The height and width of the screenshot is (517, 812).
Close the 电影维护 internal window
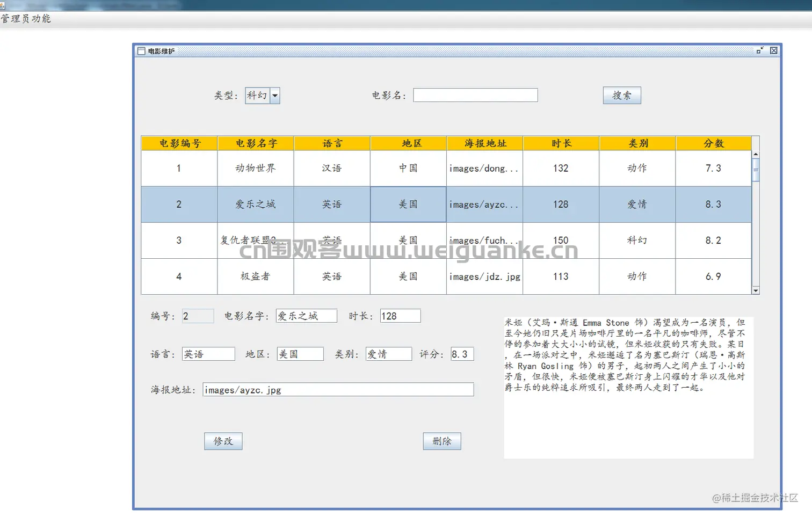pos(773,50)
